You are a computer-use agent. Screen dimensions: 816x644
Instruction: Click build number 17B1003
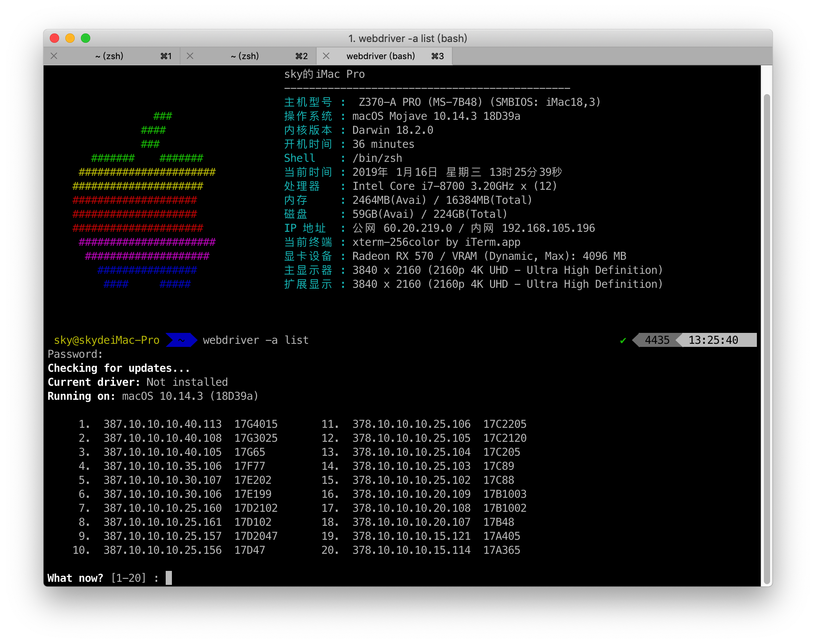point(505,494)
